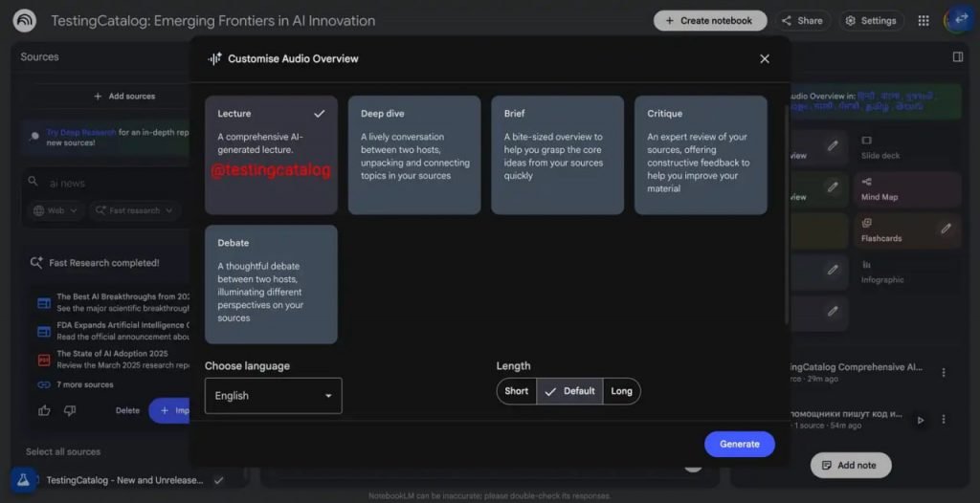The width and height of the screenshot is (980, 503).
Task: Click the Generate button
Action: [x=739, y=444]
